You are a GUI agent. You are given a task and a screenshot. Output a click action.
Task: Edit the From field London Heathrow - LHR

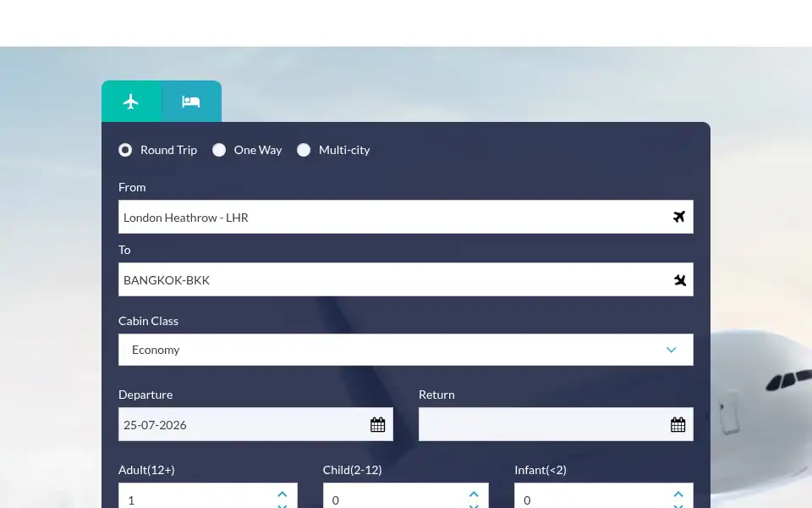tap(405, 217)
